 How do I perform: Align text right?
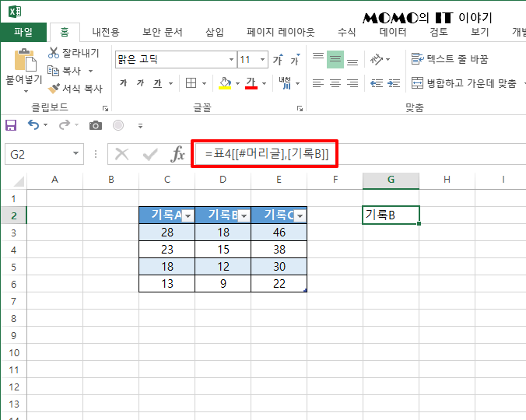pos(352,82)
